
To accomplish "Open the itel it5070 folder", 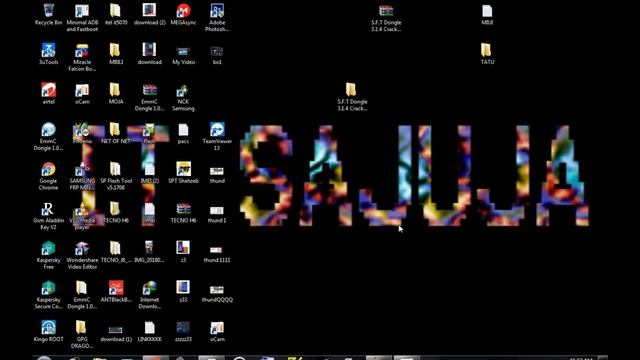I will point(116,11).
